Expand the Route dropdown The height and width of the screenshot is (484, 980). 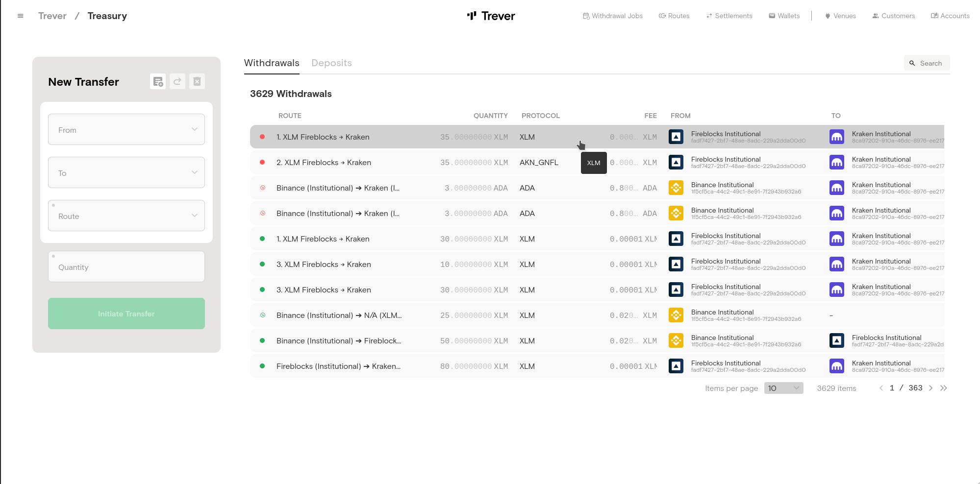pyautogui.click(x=126, y=216)
